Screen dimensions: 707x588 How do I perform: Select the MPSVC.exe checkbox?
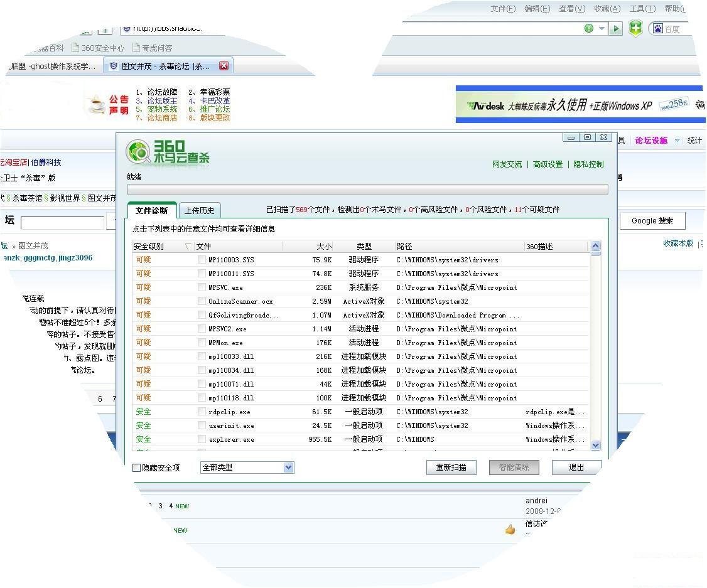pyautogui.click(x=202, y=287)
